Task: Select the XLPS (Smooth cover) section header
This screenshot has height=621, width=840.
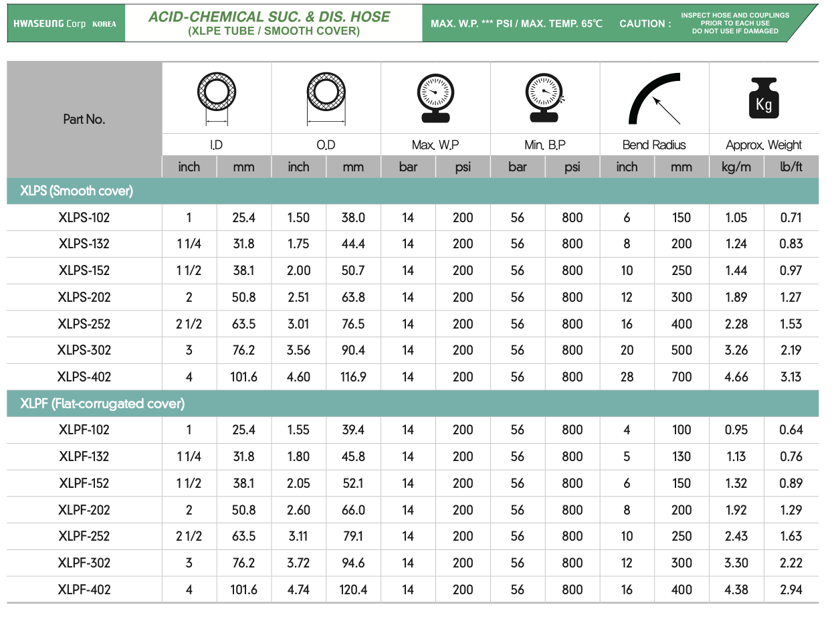Action: coord(77,191)
